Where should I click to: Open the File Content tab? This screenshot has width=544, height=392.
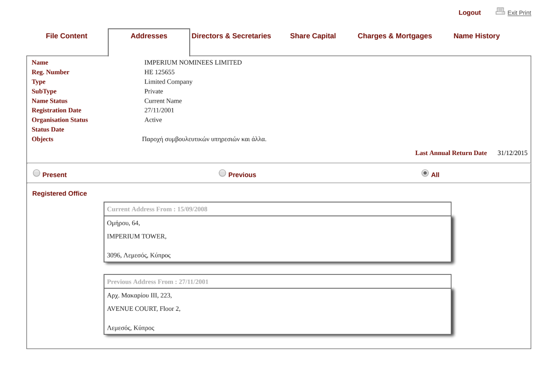[x=67, y=36]
